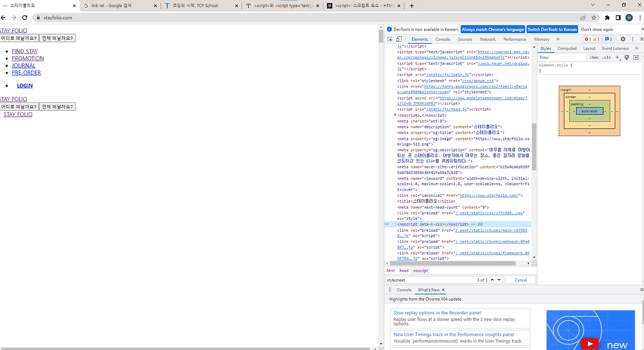644x350 pixels.
Task: Open the DevTools customize three-dot menu
Action: click(x=632, y=39)
